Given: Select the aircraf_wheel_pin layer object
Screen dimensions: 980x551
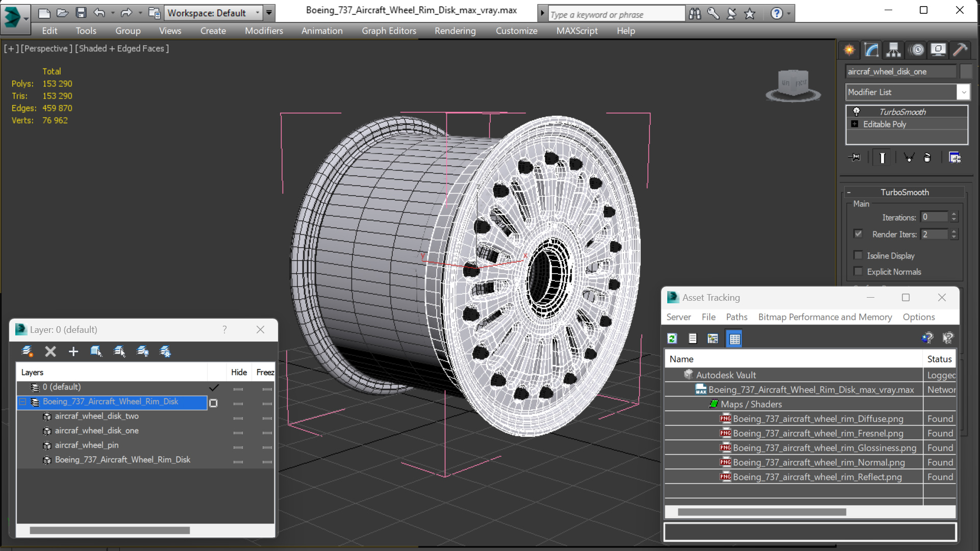Looking at the screenshot, I should [86, 445].
